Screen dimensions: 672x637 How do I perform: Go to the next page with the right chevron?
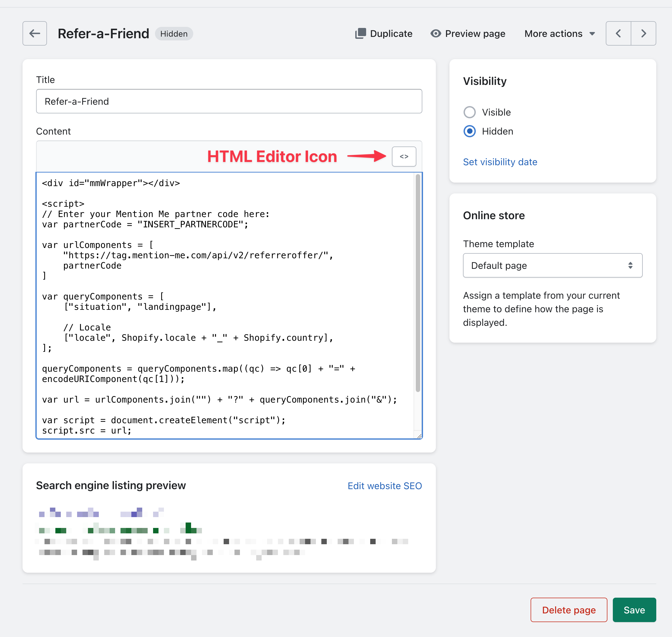click(644, 33)
